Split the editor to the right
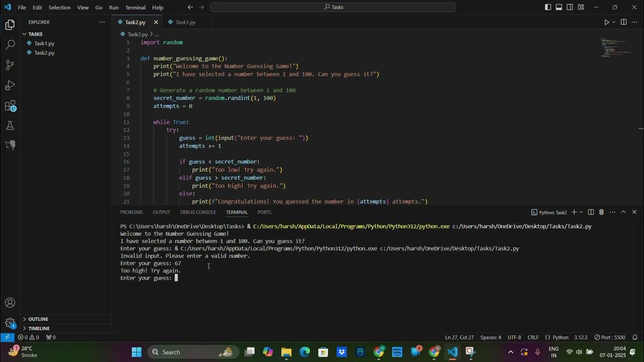Viewport: 644px width, 362px height. coord(623,22)
